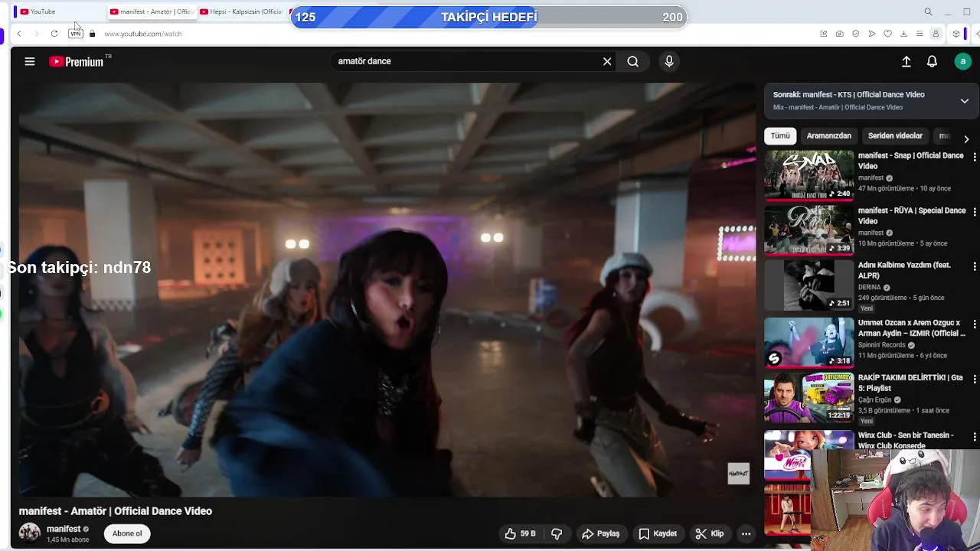Open more actions ellipsis under the video
This screenshot has height=551, width=980.
point(746,533)
